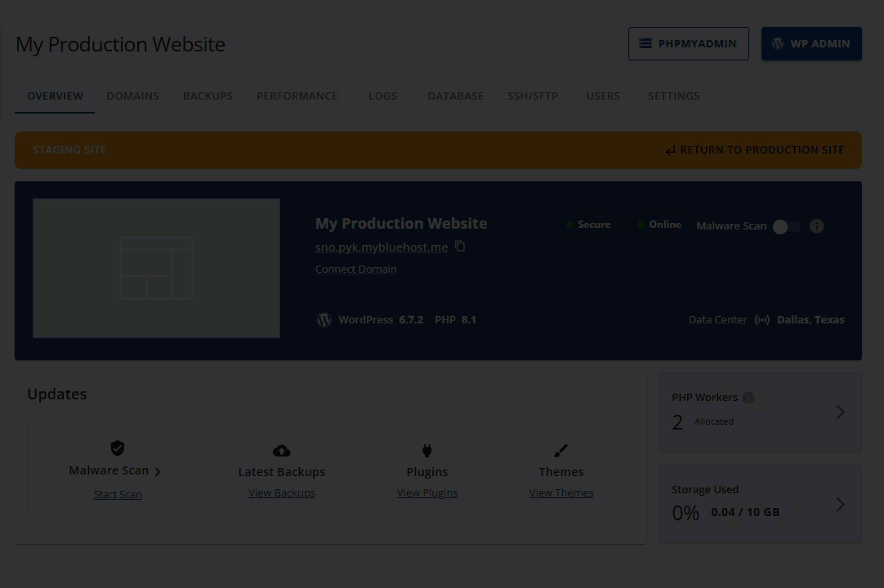The height and width of the screenshot is (588, 884).
Task: Select the PERFORMANCE tab
Action: click(297, 96)
